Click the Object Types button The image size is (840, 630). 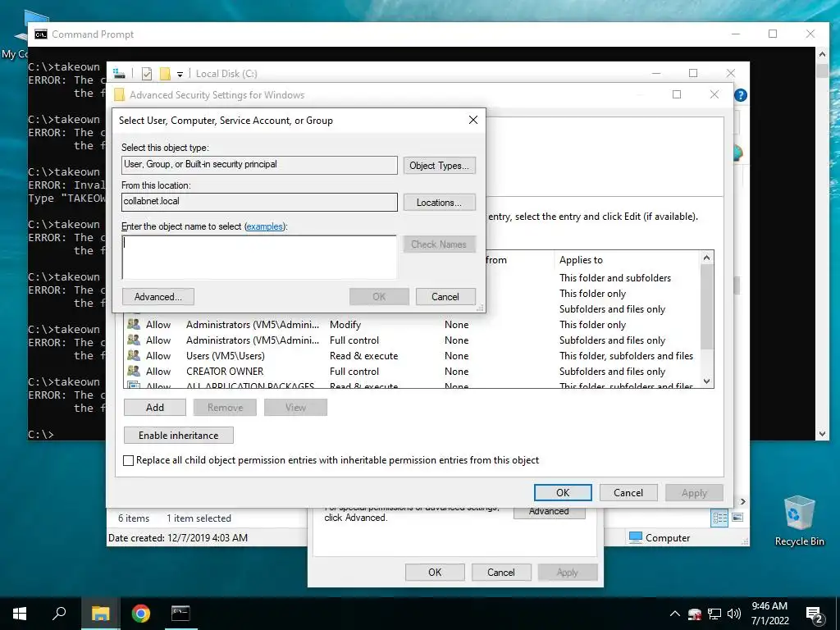pos(440,166)
